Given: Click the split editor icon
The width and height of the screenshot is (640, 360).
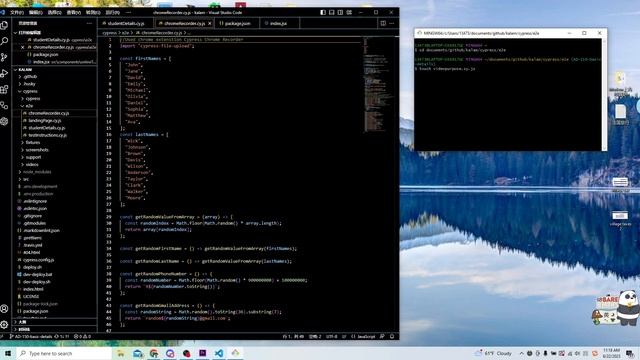Looking at the screenshot, I should tap(383, 24).
